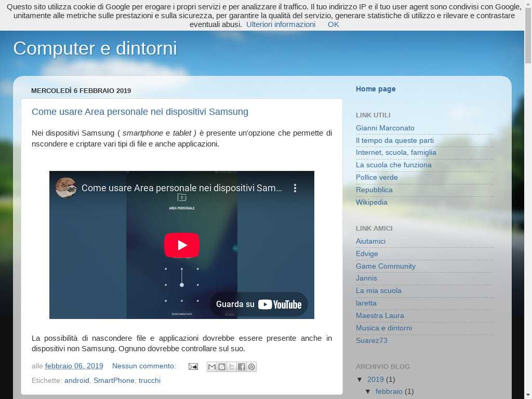Click the page vertical scrollbar
Screen dimensions: 532x399
pos(528,199)
